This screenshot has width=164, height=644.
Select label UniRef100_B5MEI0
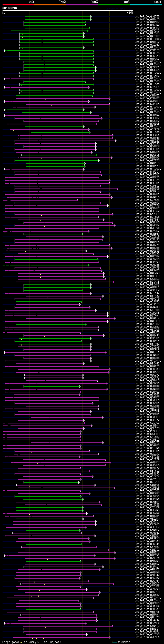[147, 42]
